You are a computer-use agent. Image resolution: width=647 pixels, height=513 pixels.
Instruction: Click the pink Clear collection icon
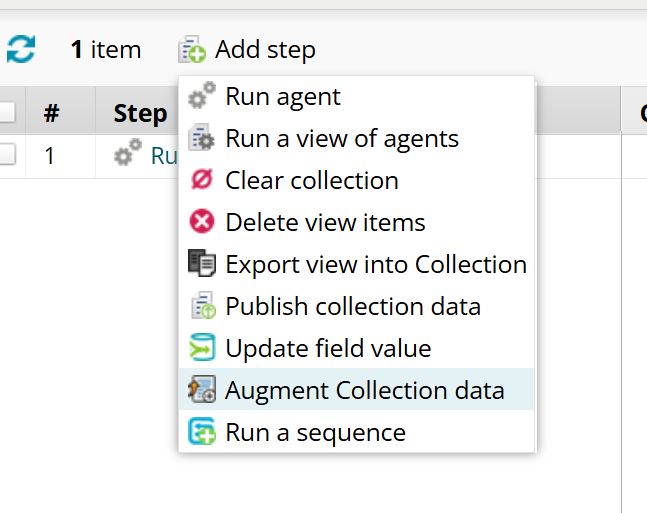coord(202,180)
